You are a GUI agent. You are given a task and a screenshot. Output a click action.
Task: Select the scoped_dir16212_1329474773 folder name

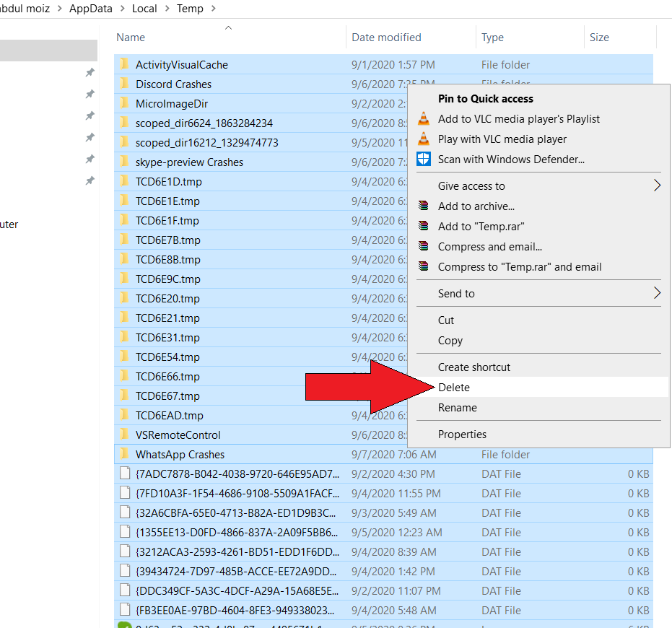[x=207, y=142]
